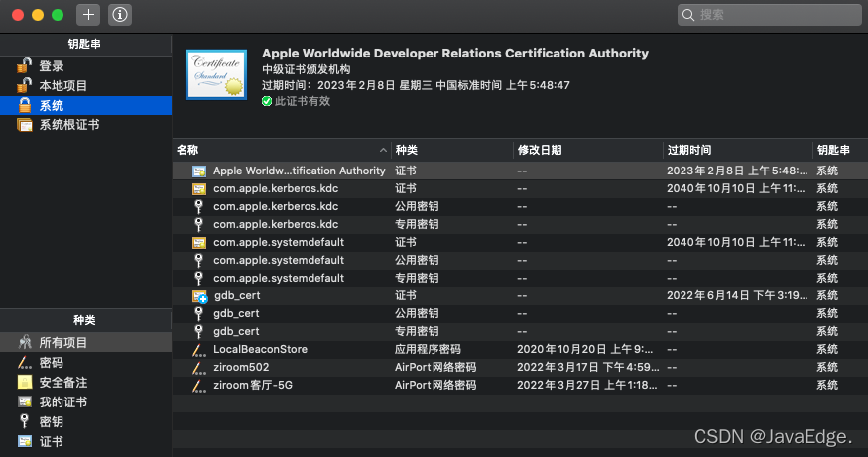The image size is (868, 457).
Task: Click the plus add item toolbar button
Action: [88, 15]
